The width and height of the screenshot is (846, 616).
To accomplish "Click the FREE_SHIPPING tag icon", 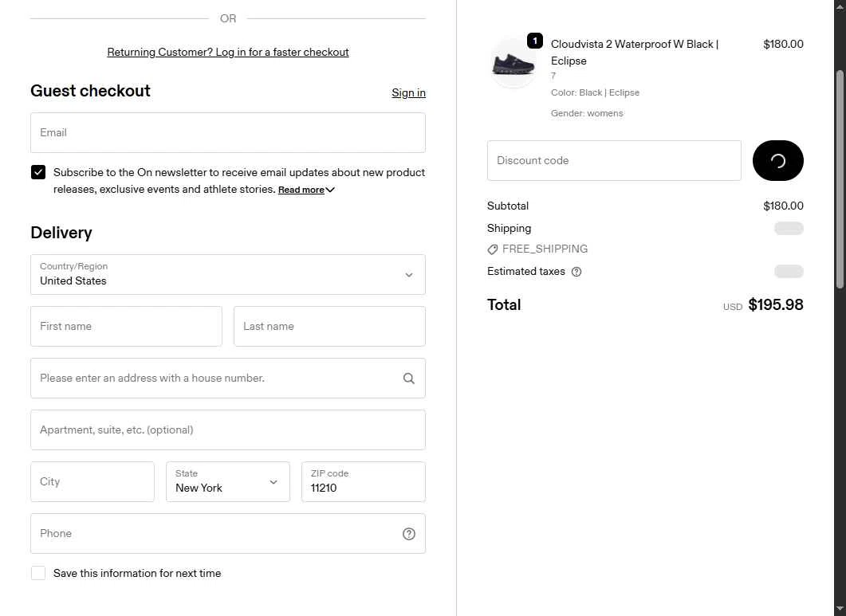I will click(x=492, y=249).
